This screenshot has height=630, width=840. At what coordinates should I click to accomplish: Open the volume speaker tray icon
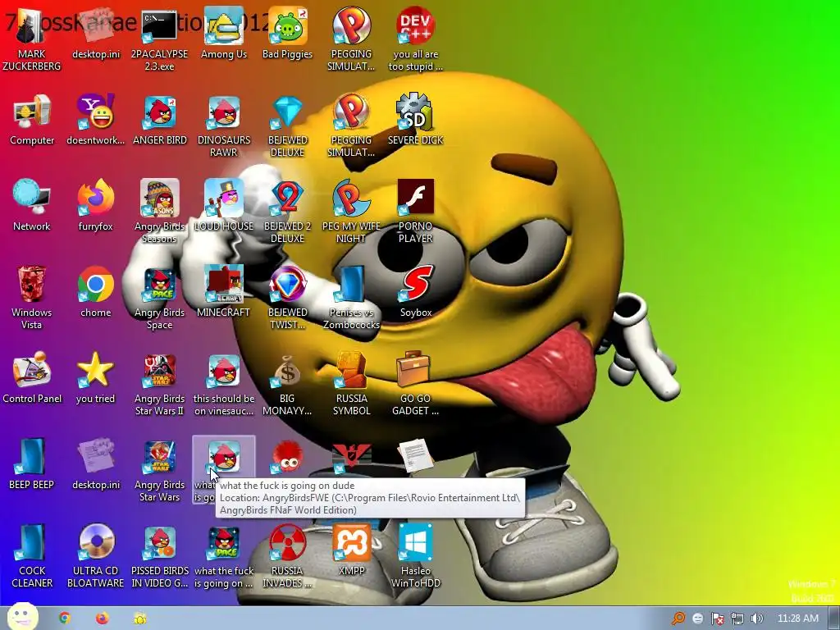(x=756, y=619)
